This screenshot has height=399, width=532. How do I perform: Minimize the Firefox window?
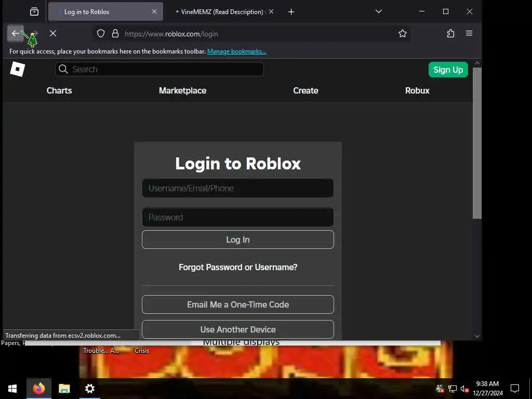[x=422, y=11]
